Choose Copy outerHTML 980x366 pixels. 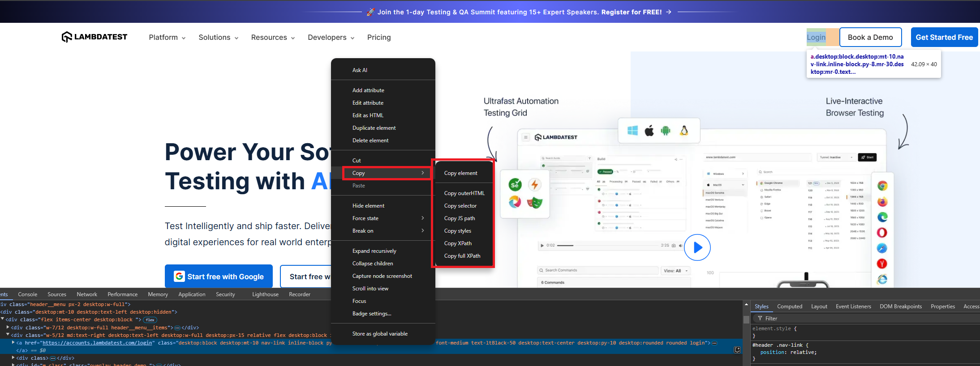[464, 193]
